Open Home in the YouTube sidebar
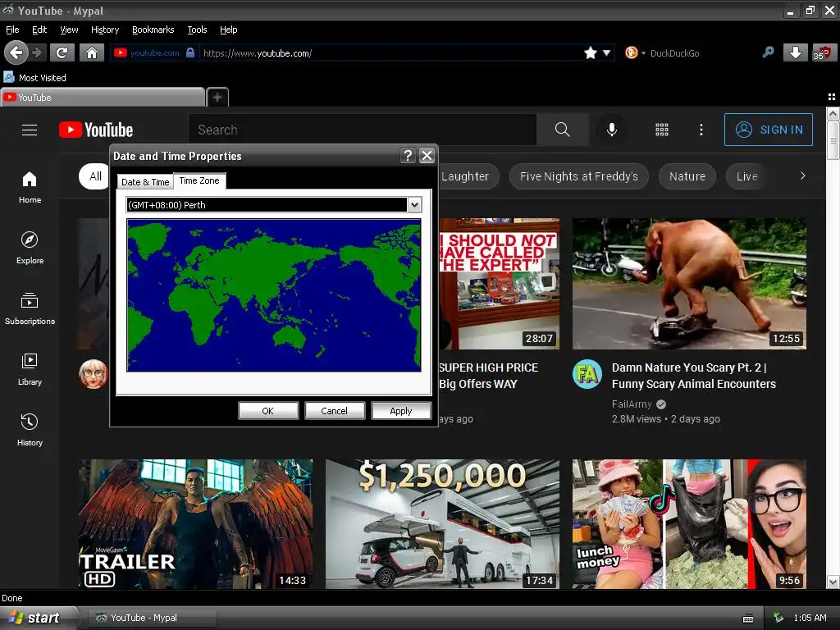The height and width of the screenshot is (630, 840). point(30,188)
